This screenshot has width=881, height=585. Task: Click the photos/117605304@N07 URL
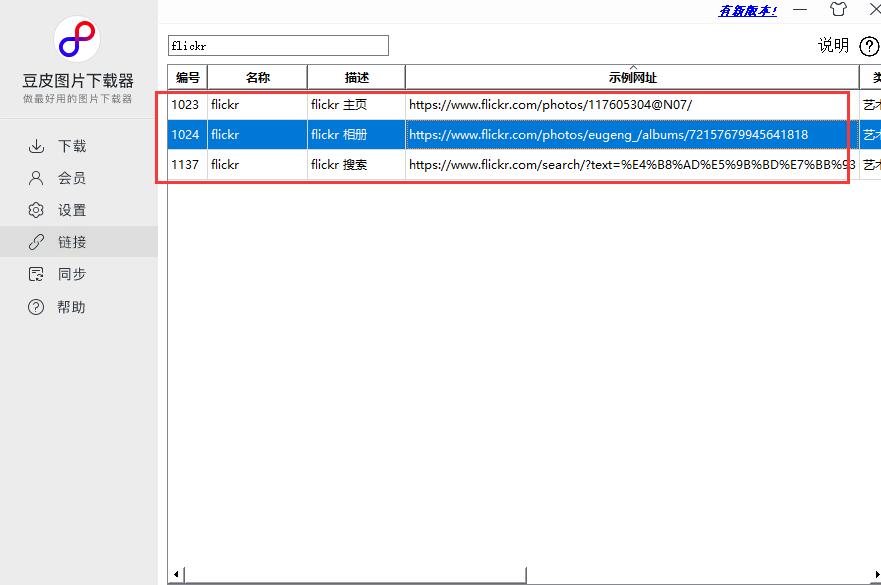click(551, 105)
